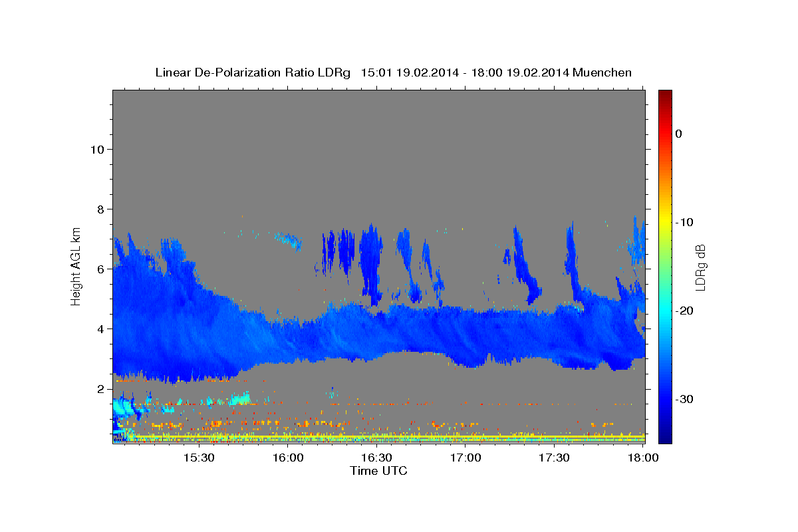Click the colorbar value 0
798x532 pixels.
pos(679,134)
